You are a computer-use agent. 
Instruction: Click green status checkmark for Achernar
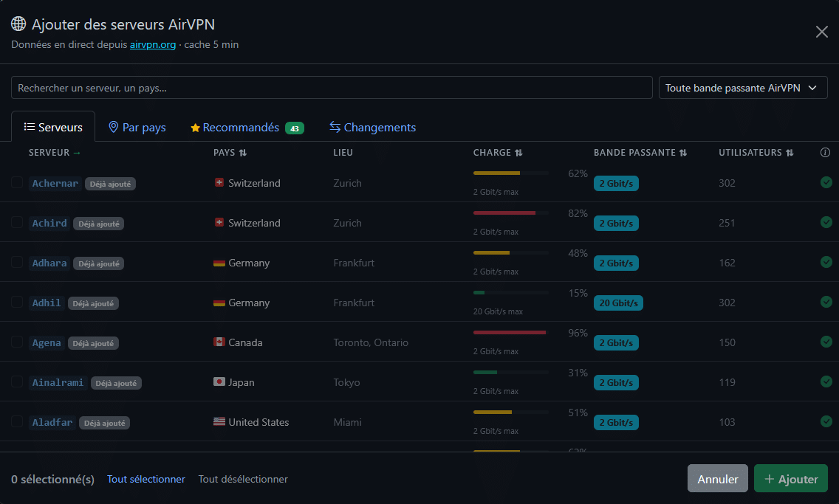coord(826,182)
